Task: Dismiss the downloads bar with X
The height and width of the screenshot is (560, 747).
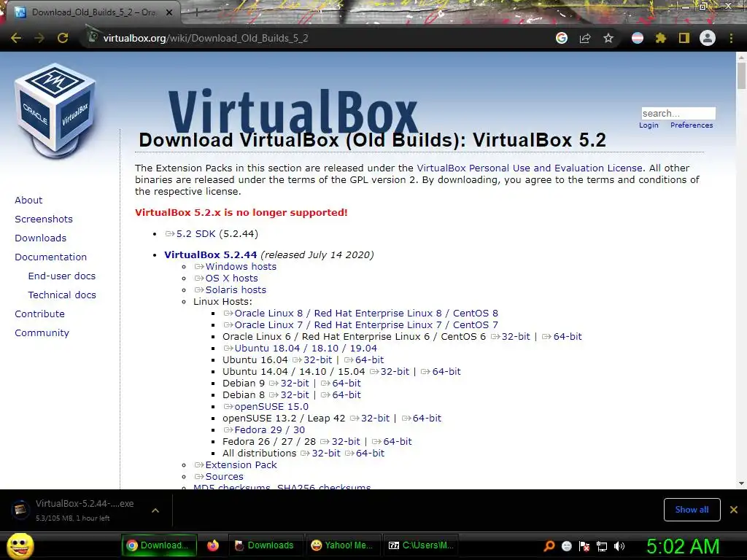Action: click(734, 510)
